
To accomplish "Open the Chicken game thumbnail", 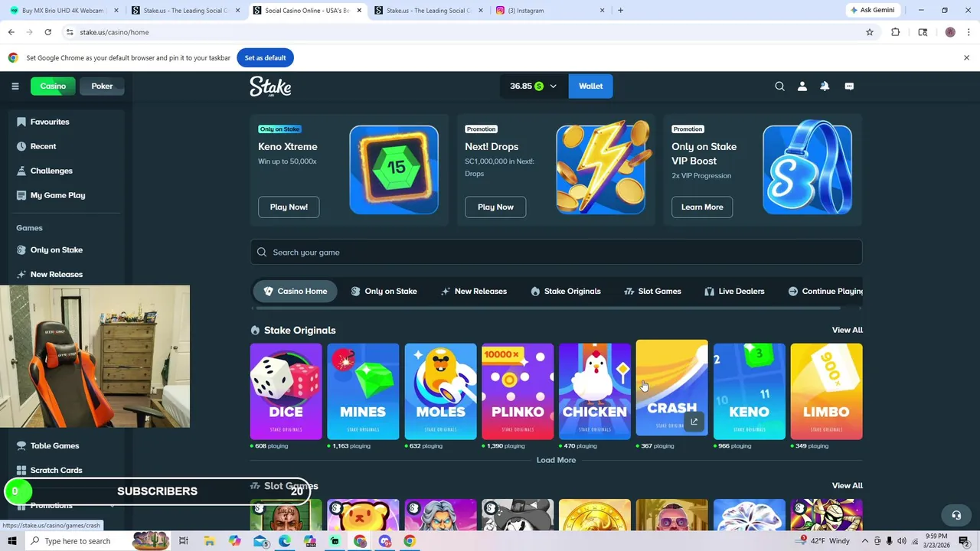I will pos(595,391).
